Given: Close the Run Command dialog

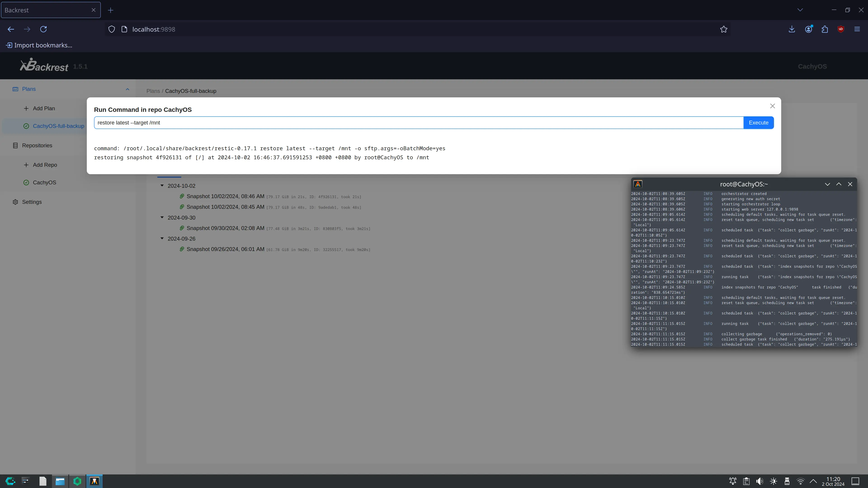Looking at the screenshot, I should [772, 106].
